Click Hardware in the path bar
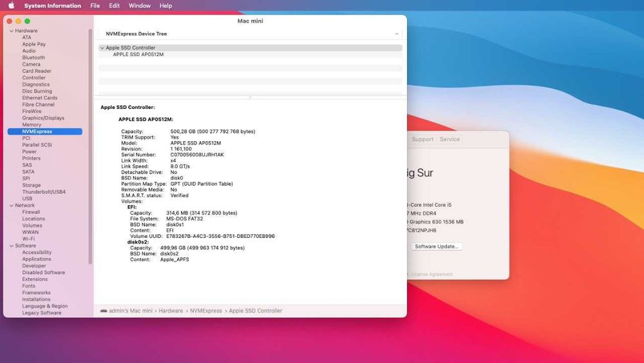 tap(171, 311)
